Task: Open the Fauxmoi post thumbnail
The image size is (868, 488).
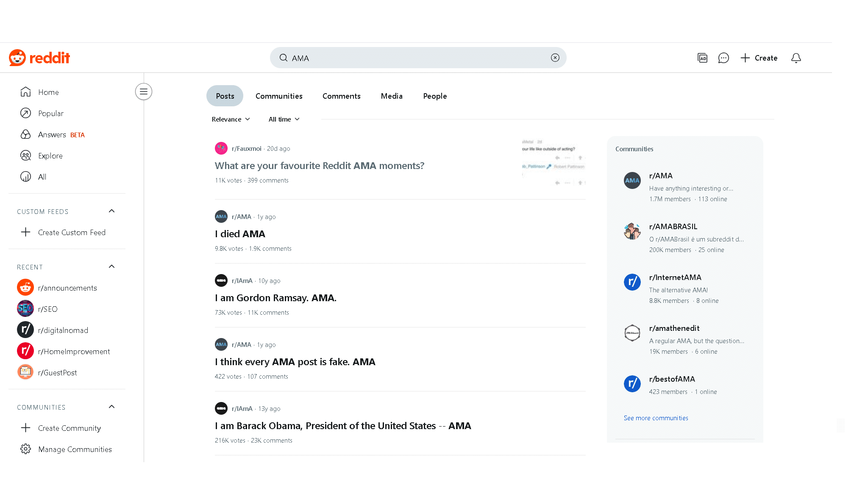Action: [554, 164]
